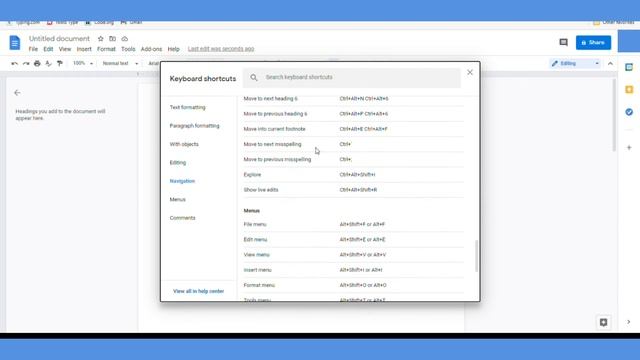Click the undo icon in toolbar
Image resolution: width=640 pixels, height=360 pixels.
(x=15, y=63)
